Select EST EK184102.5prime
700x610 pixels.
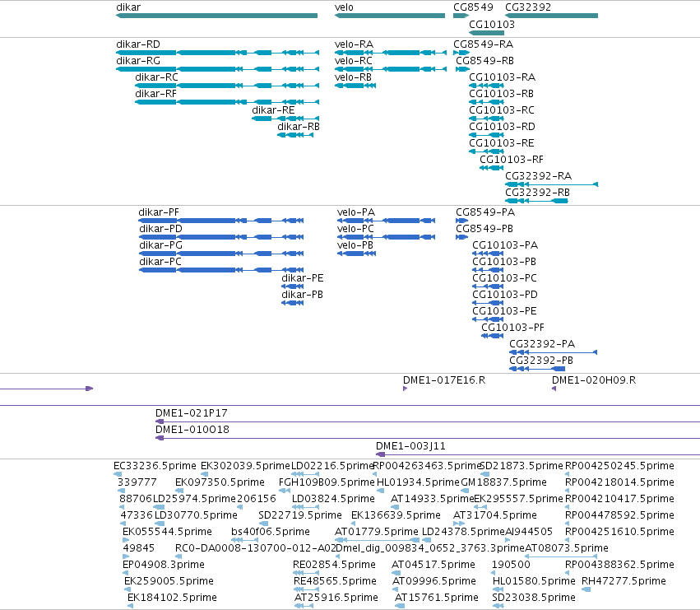coord(130,606)
